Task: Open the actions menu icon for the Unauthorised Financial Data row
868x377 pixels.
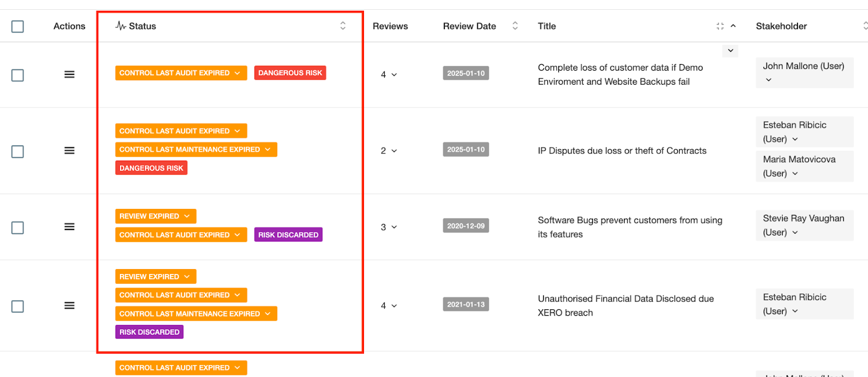Action: 69,305
